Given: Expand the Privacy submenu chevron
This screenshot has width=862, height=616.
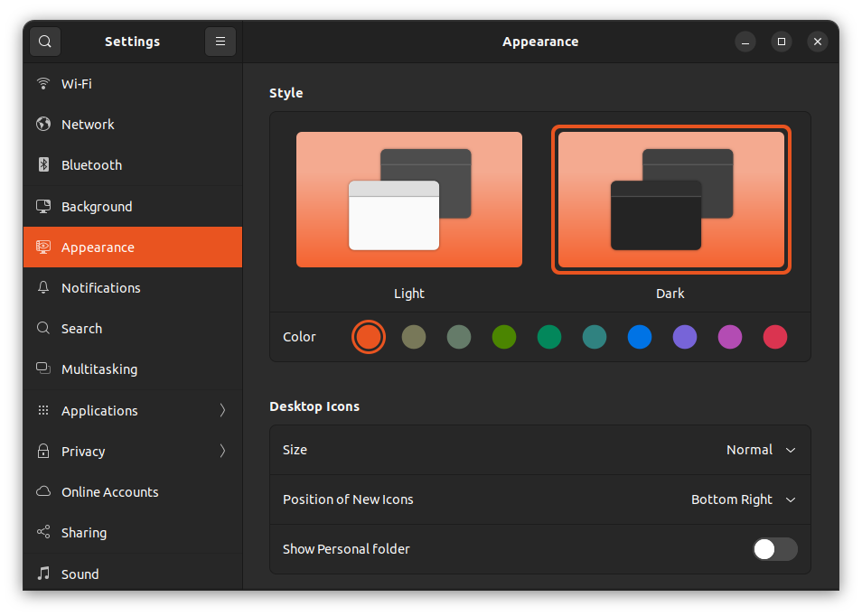Looking at the screenshot, I should click(222, 452).
